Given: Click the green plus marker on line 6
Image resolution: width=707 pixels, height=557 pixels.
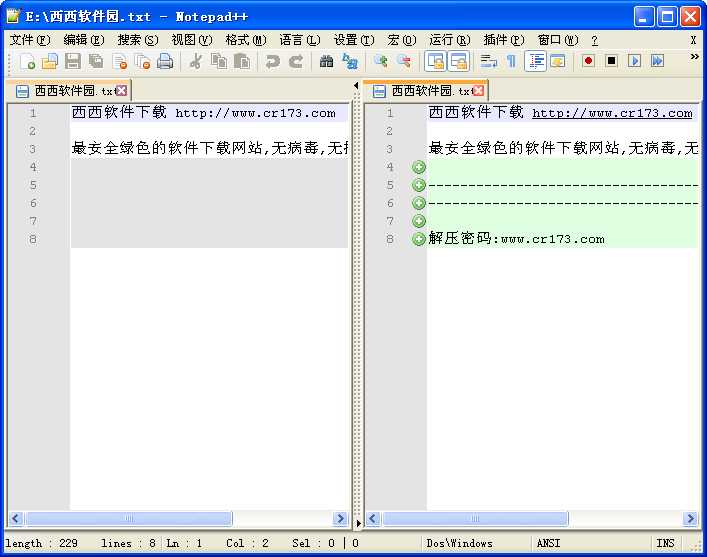Looking at the screenshot, I should click(419, 203).
